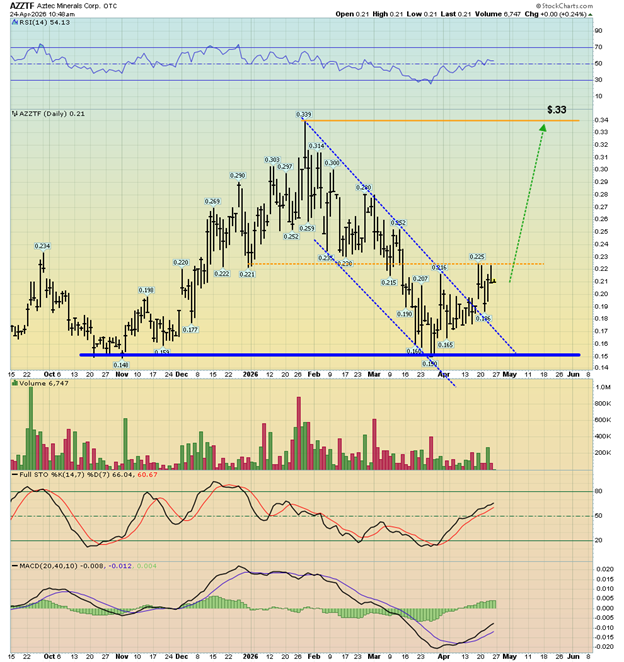Image resolution: width=624 pixels, height=662 pixels.
Task: Click the green arrowhead pointing to target
Action: pos(543,127)
